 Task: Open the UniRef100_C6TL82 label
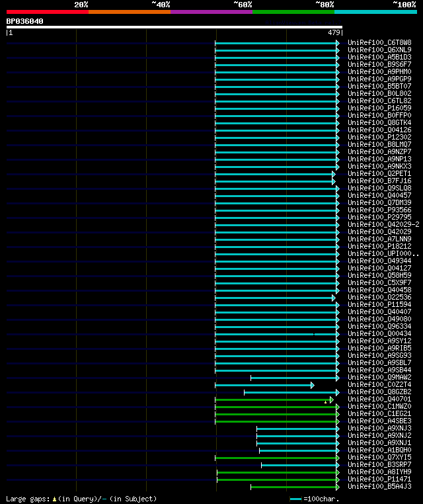coord(379,101)
